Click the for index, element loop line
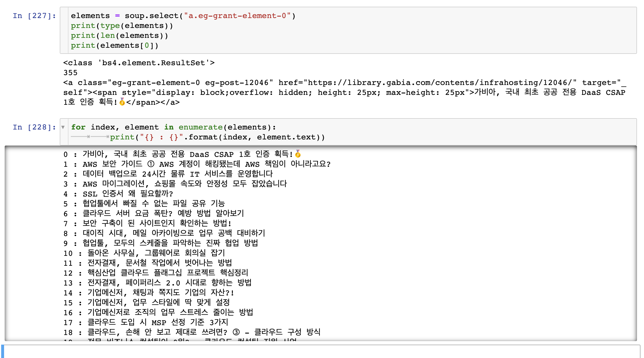644x358 pixels. [x=173, y=127]
